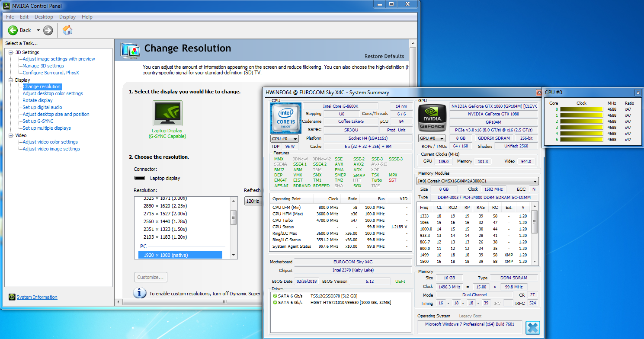Open Manage 3D settings
The width and height of the screenshot is (644, 339).
(x=43, y=66)
